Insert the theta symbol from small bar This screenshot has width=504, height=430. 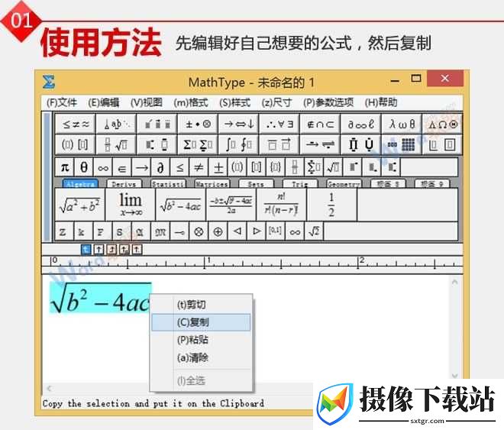coord(84,167)
